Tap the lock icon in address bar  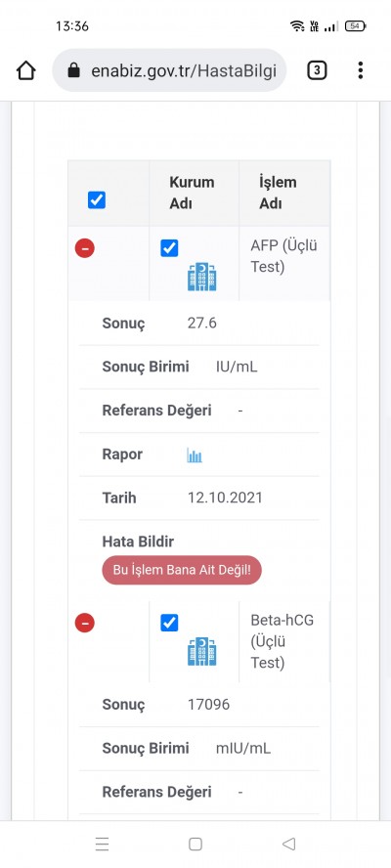[x=73, y=70]
